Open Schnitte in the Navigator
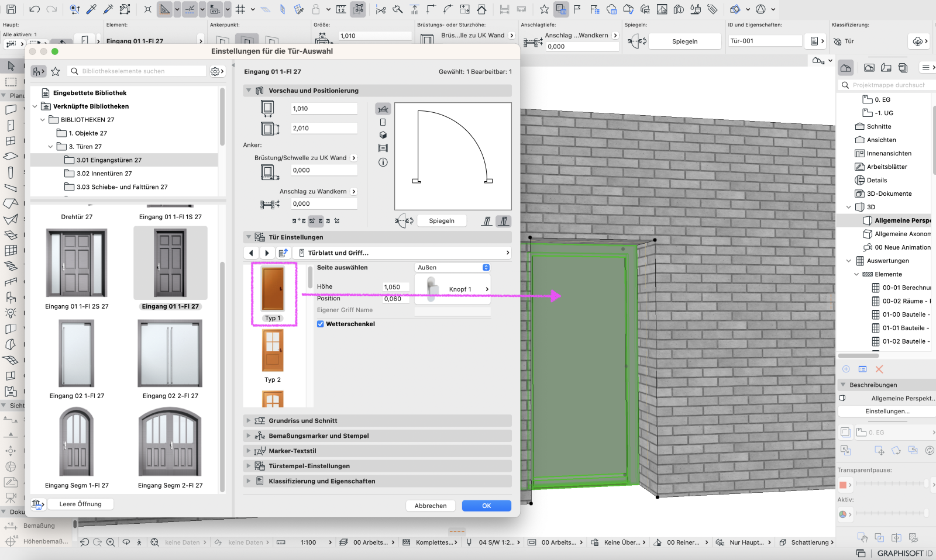The width and height of the screenshot is (936, 560). 879,127
